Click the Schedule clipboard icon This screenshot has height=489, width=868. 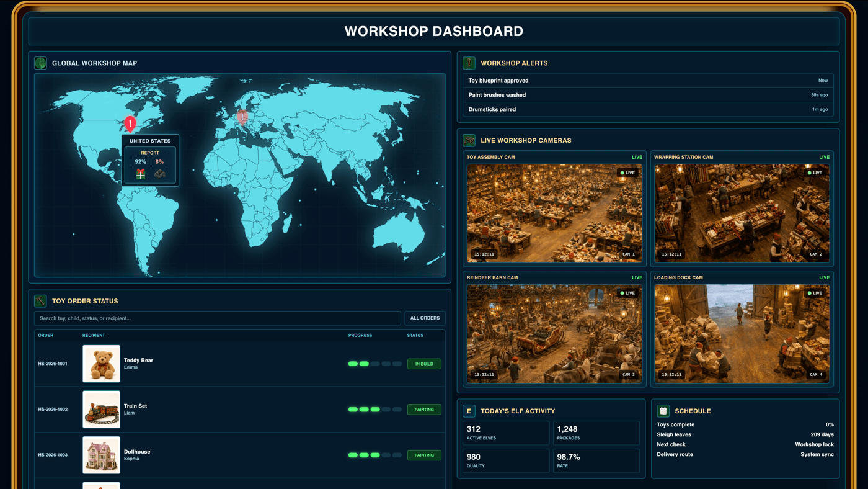point(663,411)
